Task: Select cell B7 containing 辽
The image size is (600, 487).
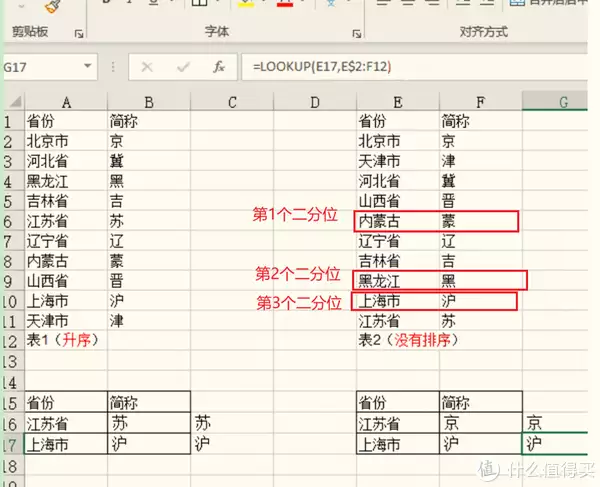Action: click(x=149, y=241)
